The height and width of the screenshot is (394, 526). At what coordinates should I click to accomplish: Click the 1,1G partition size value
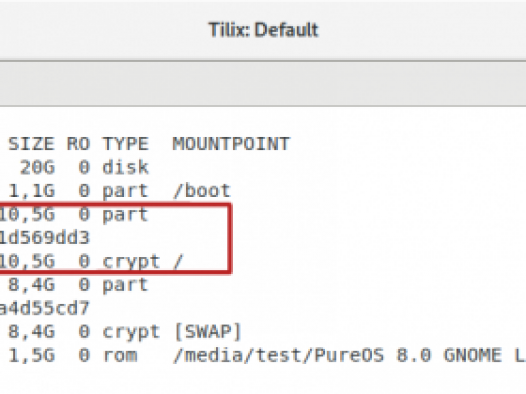[31, 191]
